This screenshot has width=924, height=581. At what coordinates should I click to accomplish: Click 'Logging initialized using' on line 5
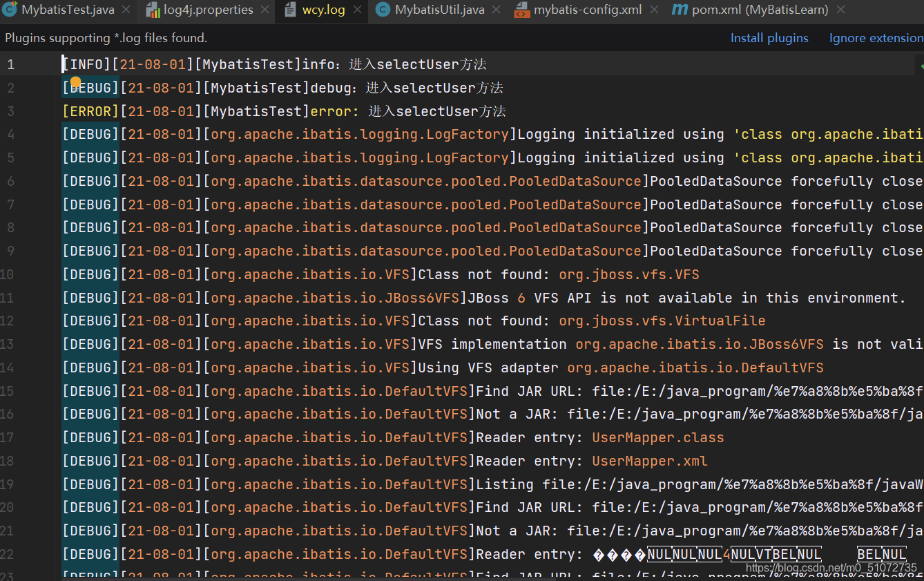pos(621,158)
